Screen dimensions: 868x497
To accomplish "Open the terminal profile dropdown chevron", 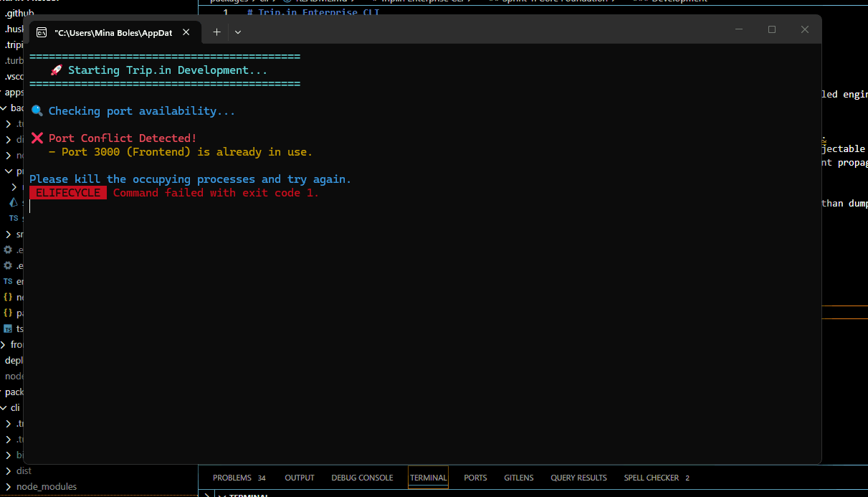I will coord(238,32).
